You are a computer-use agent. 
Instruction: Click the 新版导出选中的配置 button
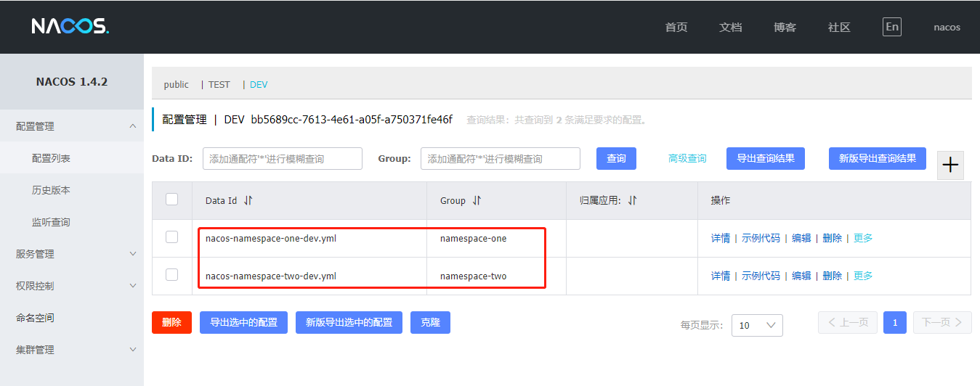349,322
